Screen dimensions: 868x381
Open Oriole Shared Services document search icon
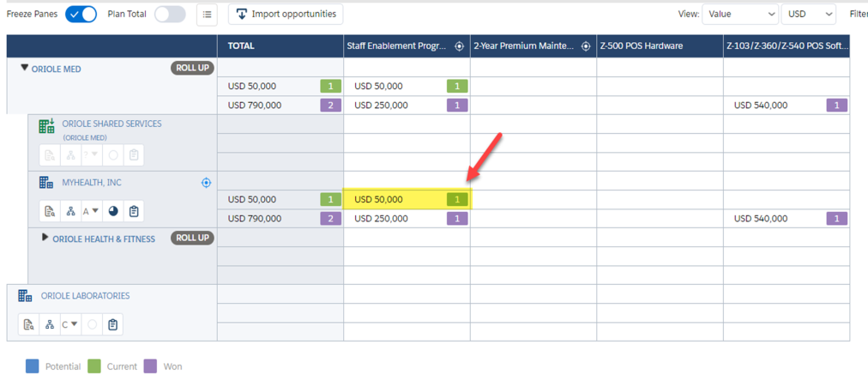50,155
